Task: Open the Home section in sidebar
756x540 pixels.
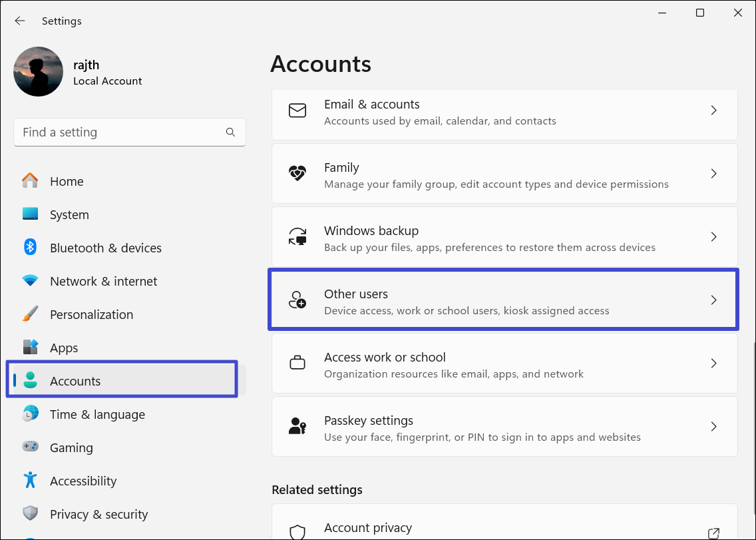Action: click(x=67, y=181)
